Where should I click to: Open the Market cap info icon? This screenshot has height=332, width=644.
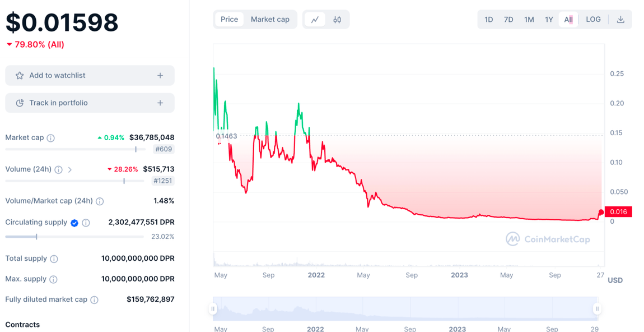coord(50,138)
